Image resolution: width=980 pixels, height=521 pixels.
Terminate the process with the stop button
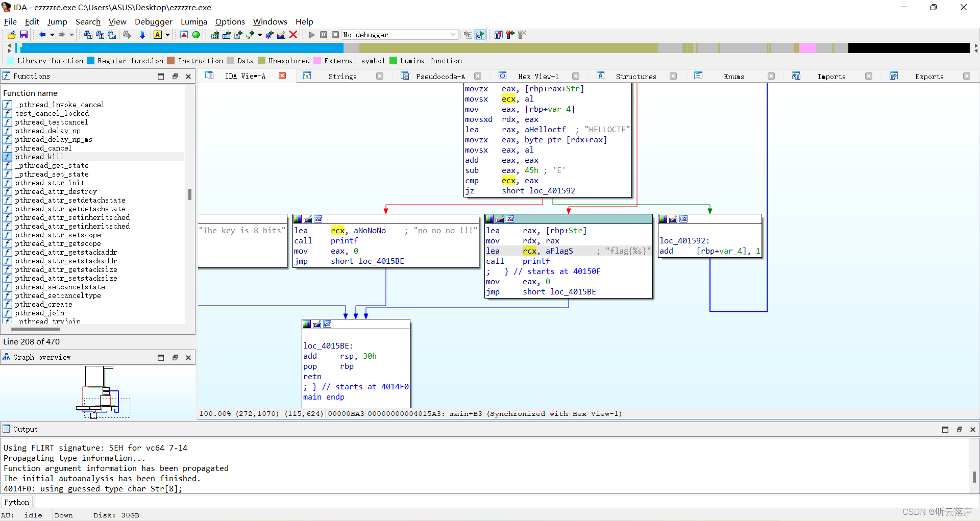335,35
